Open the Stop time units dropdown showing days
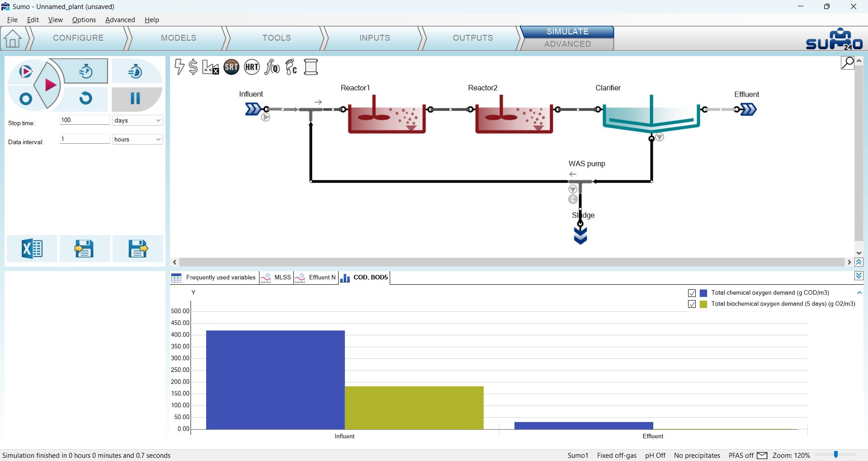 point(137,120)
